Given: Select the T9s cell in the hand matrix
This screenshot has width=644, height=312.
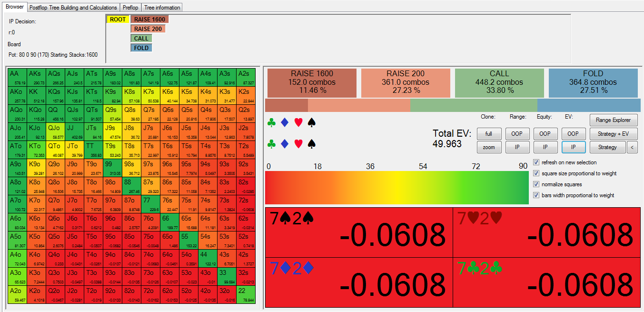Looking at the screenshot, I should (112, 150).
